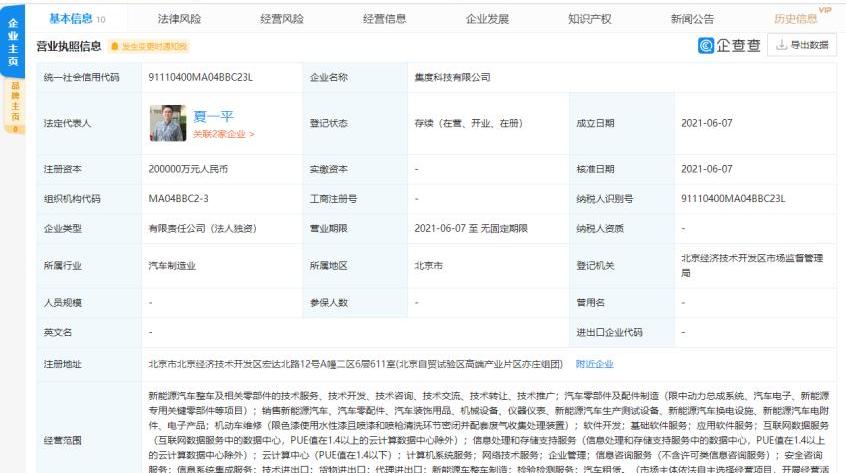Switch to the 经营风险 tab
This screenshot has height=473, width=846.
[281, 18]
